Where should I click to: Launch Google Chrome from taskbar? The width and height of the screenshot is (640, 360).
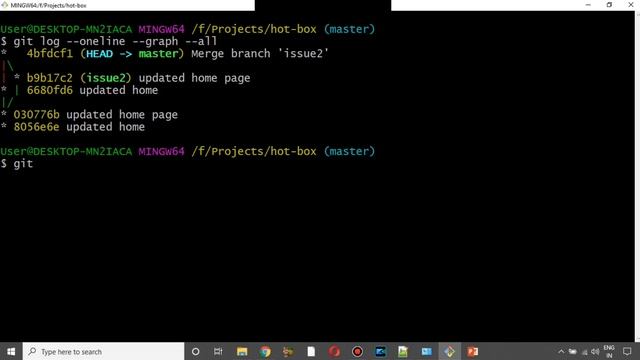(265, 351)
